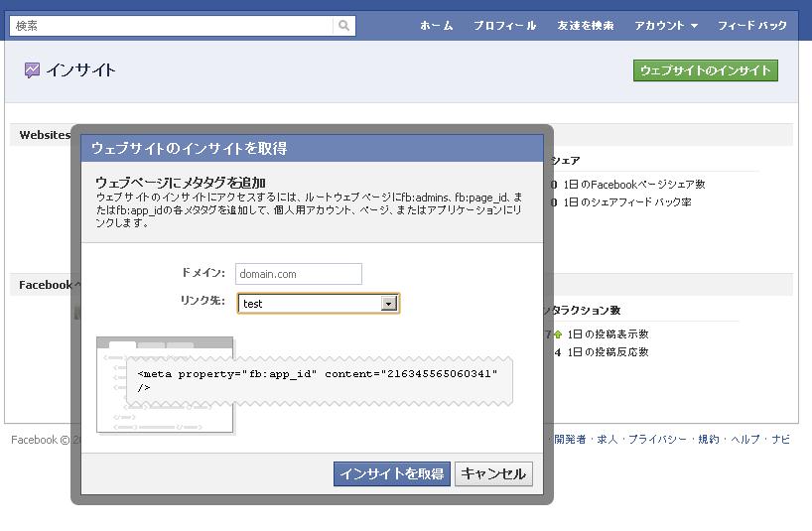
Task: Click the 1日のFacebookページシェア数 text
Action: click(x=634, y=185)
